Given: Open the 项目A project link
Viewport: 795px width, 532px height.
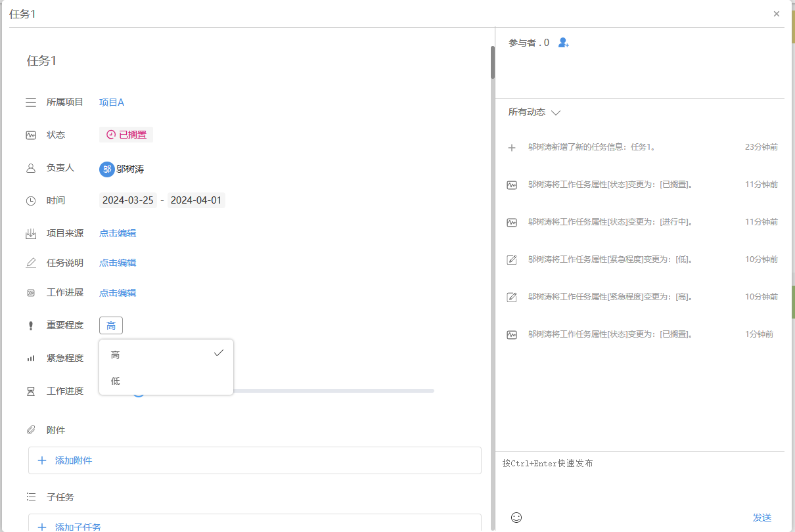Looking at the screenshot, I should point(112,102).
